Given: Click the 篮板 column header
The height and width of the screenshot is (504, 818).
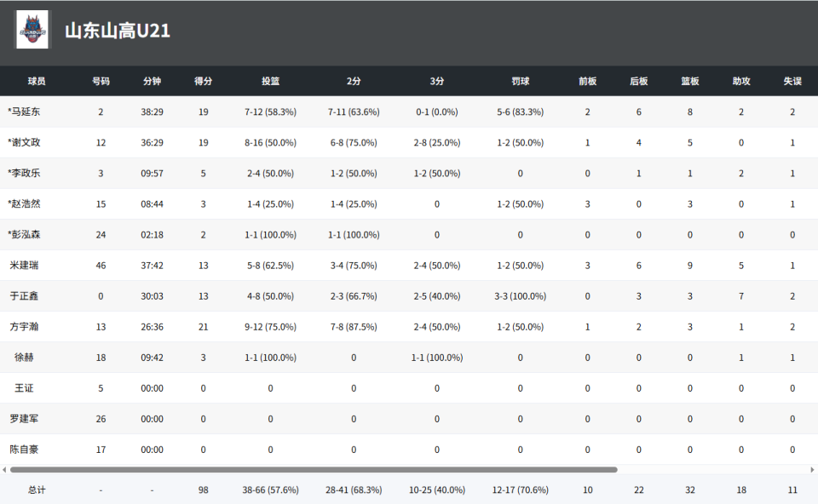Looking at the screenshot, I should pyautogui.click(x=689, y=82).
